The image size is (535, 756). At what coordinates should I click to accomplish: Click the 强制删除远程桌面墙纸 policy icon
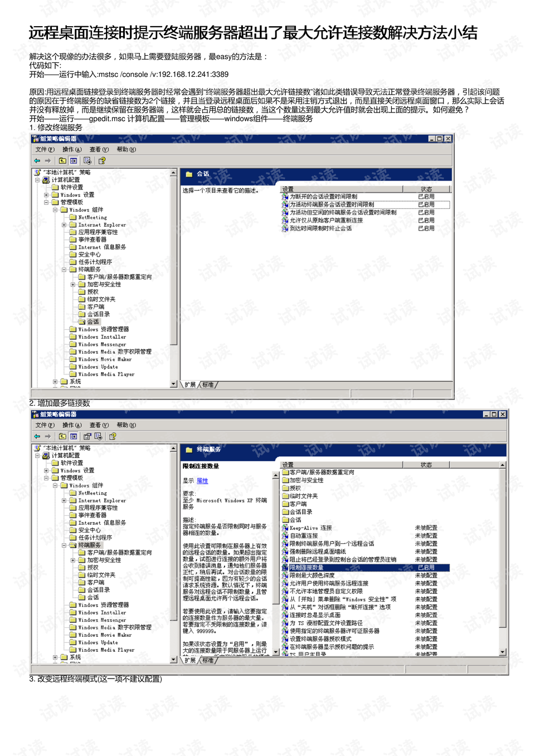pyautogui.click(x=284, y=552)
